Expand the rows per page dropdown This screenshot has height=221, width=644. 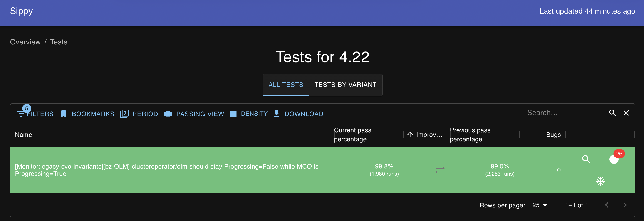coord(540,205)
